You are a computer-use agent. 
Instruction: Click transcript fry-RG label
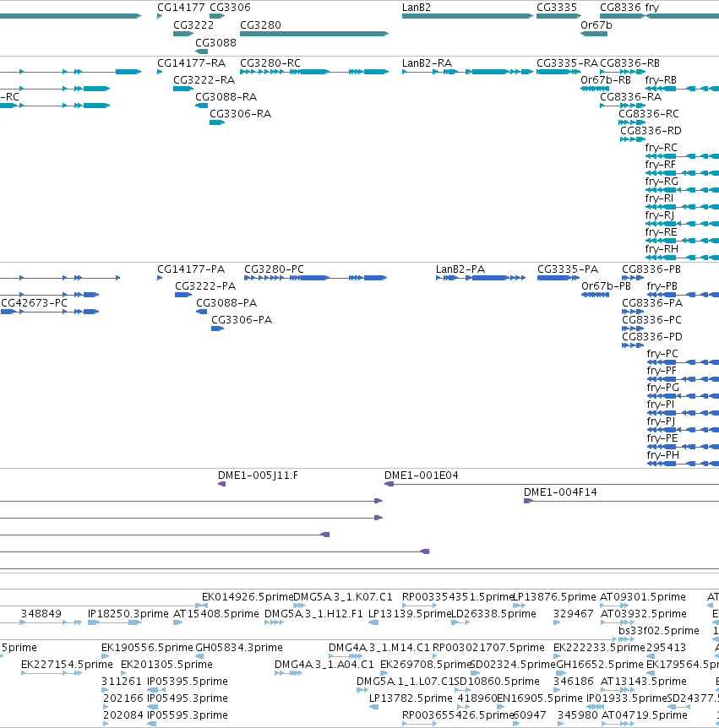pyautogui.click(x=662, y=182)
